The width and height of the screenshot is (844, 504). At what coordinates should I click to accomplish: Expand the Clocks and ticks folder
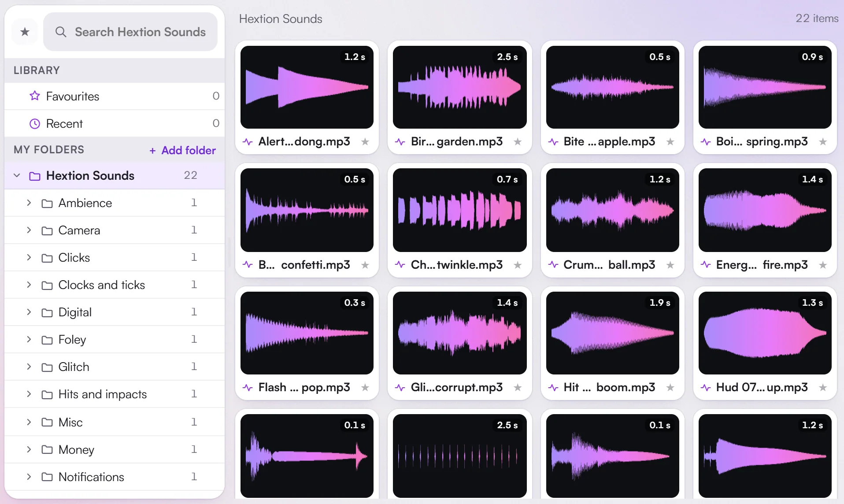[x=29, y=285]
